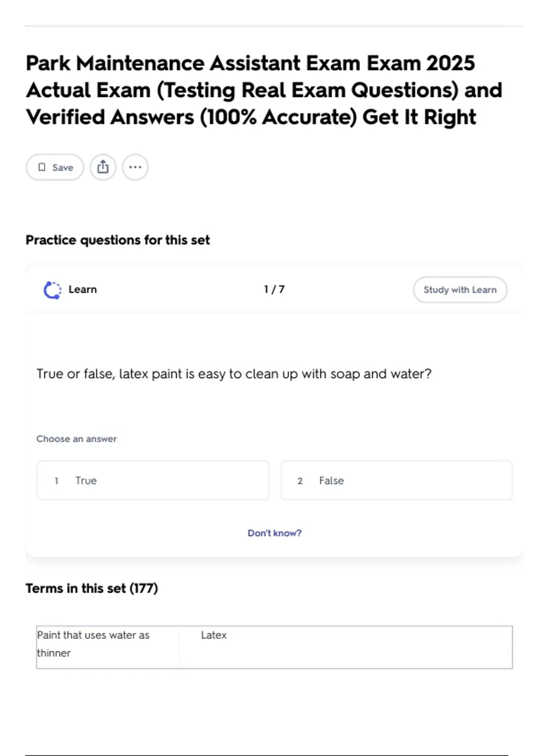The width and height of the screenshot is (534, 756).
Task: Open the three-dot more options menu
Action: [135, 167]
